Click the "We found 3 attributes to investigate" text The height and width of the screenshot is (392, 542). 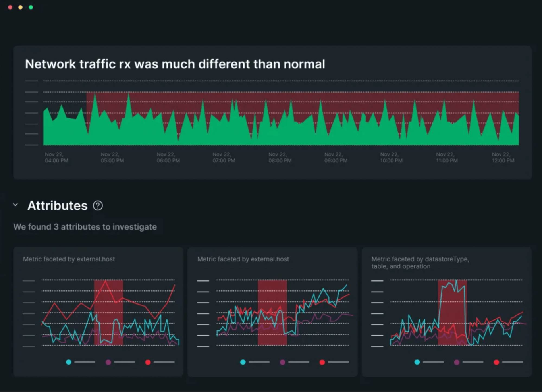85,227
